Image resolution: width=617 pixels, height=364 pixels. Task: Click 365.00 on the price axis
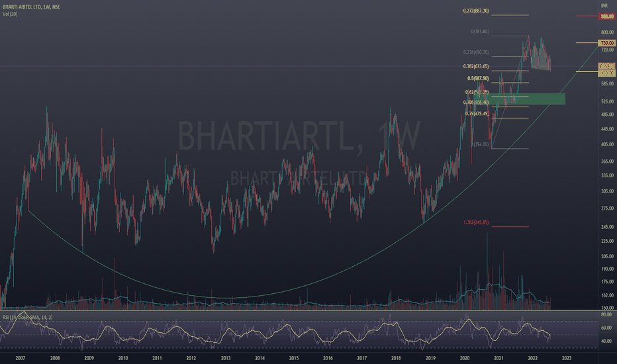pyautogui.click(x=607, y=161)
